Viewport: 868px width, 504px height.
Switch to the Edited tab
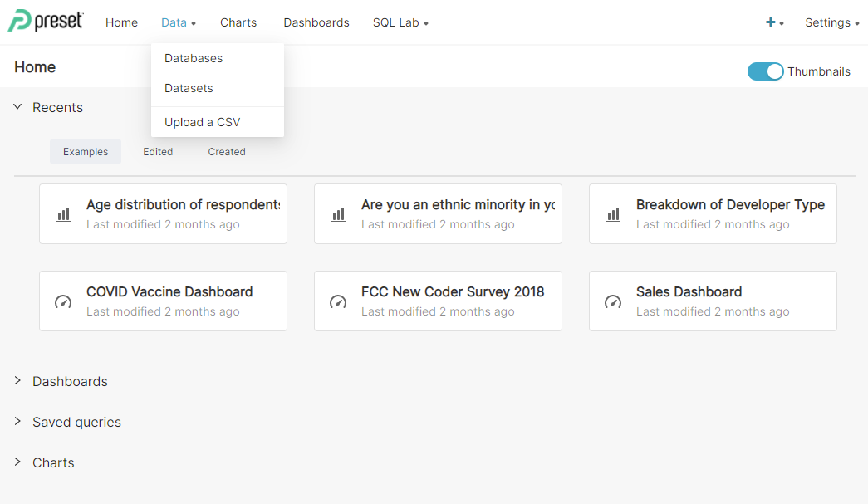(158, 151)
